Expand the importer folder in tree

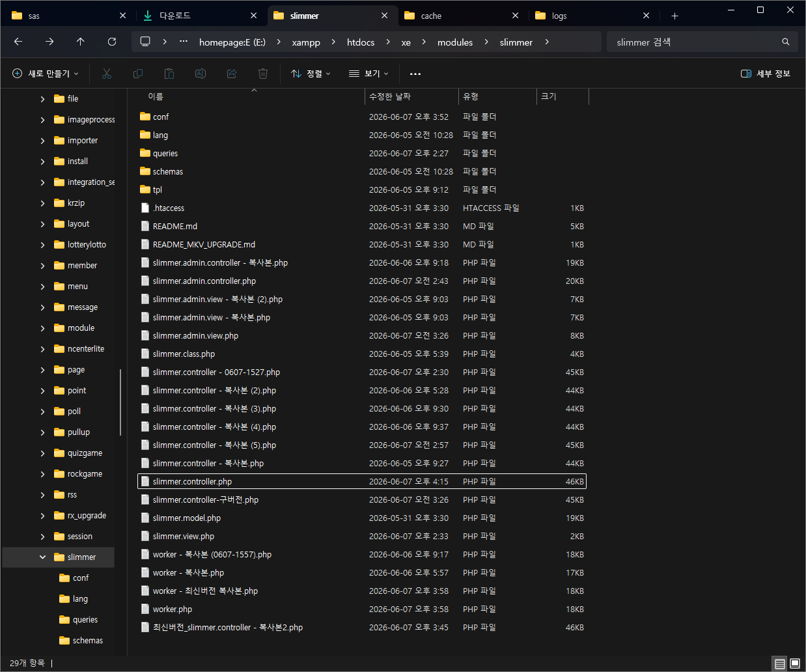coord(42,140)
